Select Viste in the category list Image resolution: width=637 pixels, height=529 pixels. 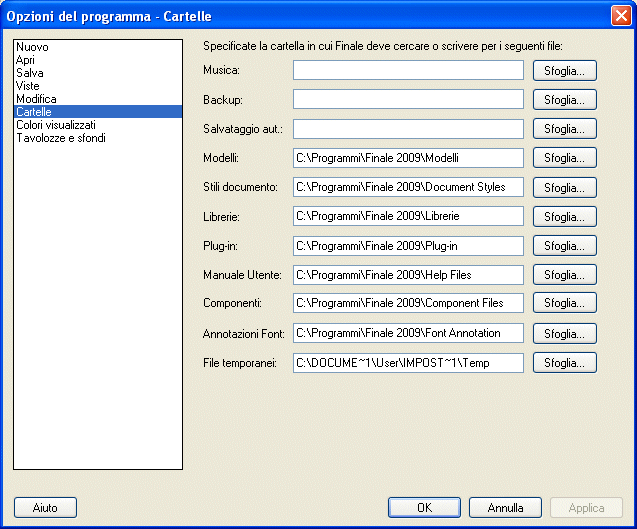(98, 86)
